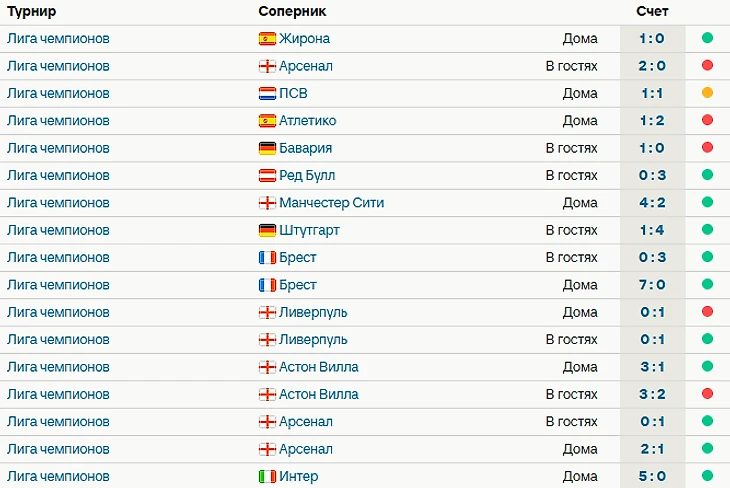Open Лига чемпионов link in Штутгарт row

[58, 230]
